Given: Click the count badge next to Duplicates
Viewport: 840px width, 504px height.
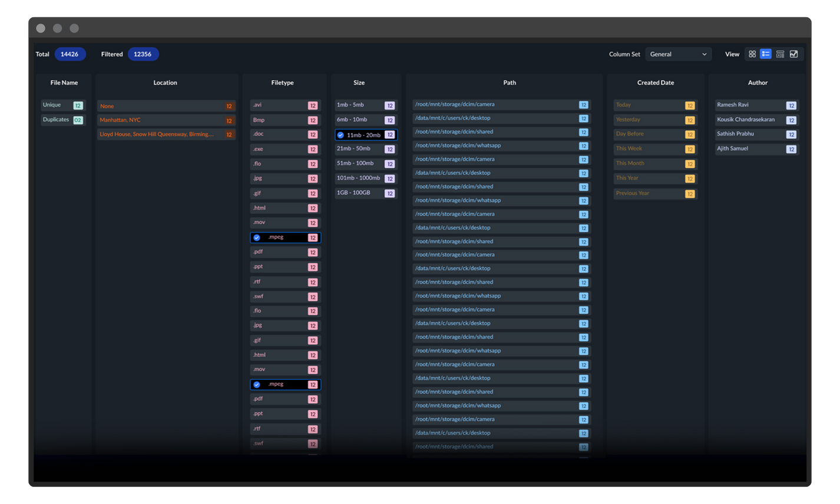Looking at the screenshot, I should tap(78, 120).
